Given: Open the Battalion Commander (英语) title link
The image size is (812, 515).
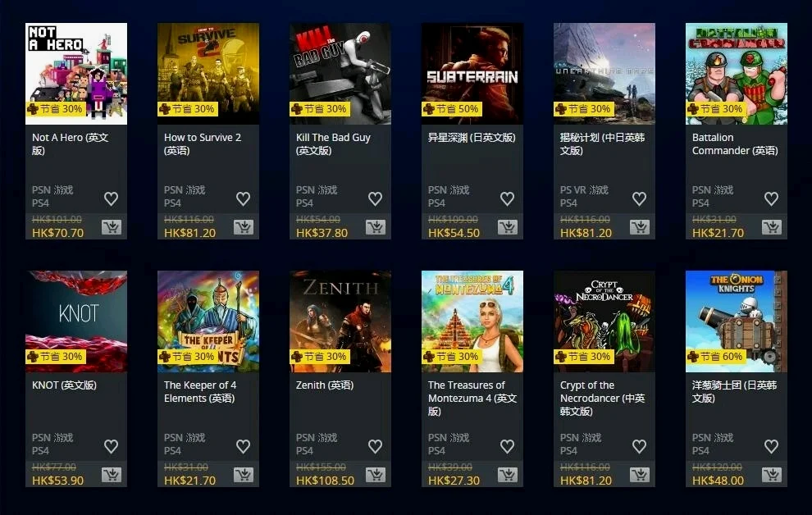Looking at the screenshot, I should click(735, 144).
